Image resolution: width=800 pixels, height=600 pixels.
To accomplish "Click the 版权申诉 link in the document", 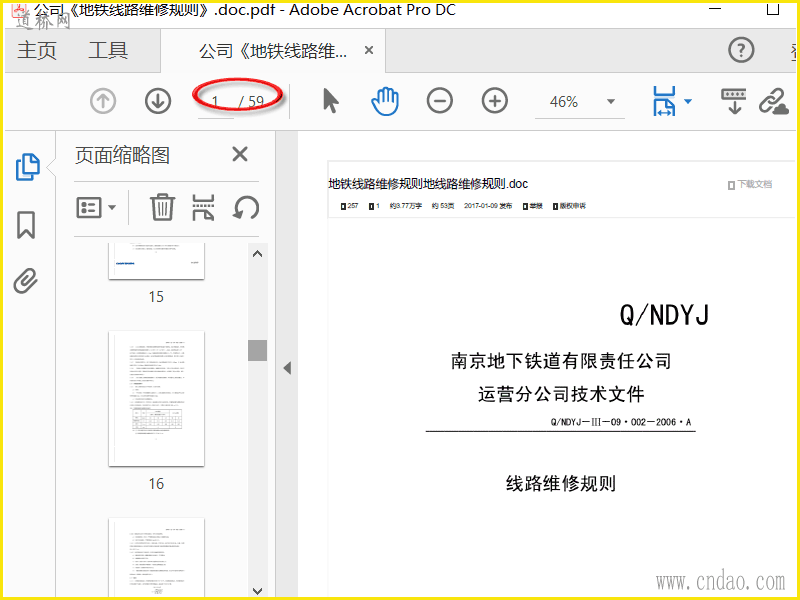I will click(x=569, y=206).
